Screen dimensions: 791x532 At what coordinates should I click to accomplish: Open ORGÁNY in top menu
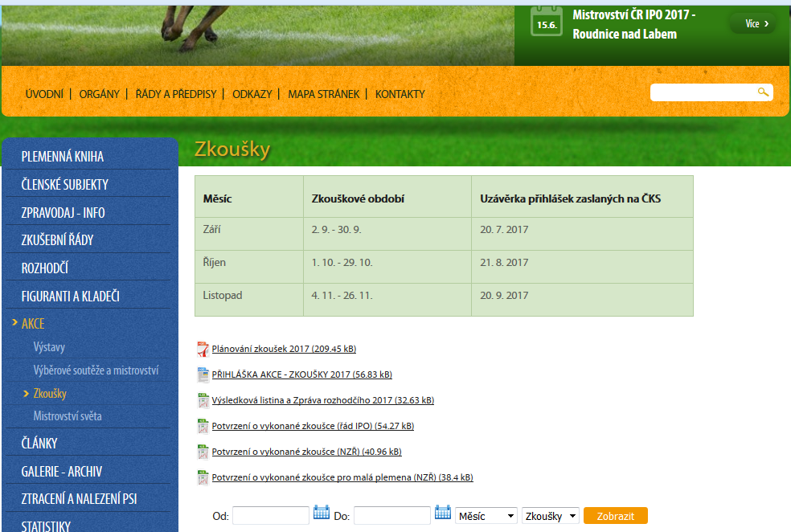tap(100, 94)
